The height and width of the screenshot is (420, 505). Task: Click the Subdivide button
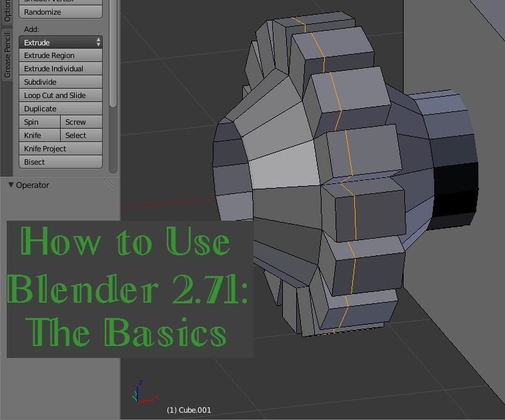coord(61,82)
